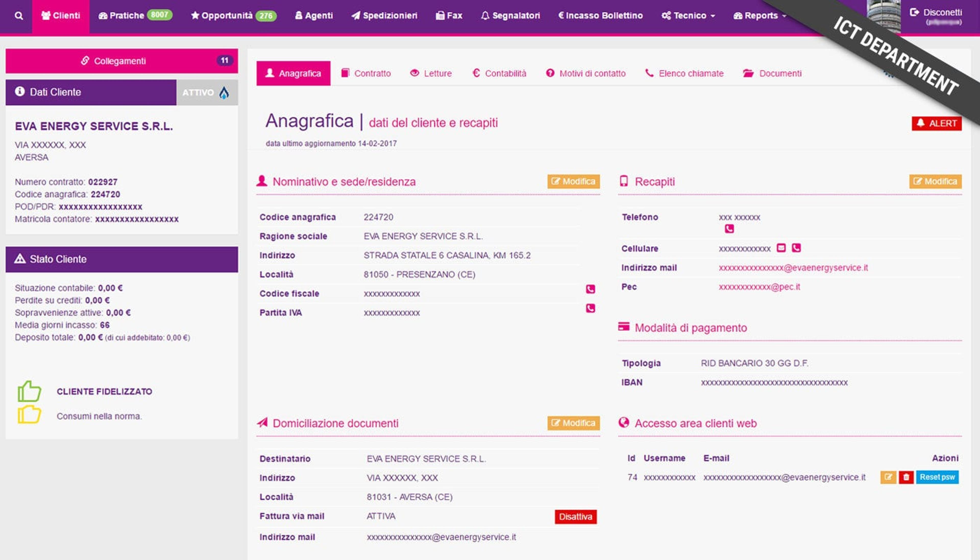Click the orange edit icon for user 74
The image size is (980, 560).
click(x=888, y=477)
